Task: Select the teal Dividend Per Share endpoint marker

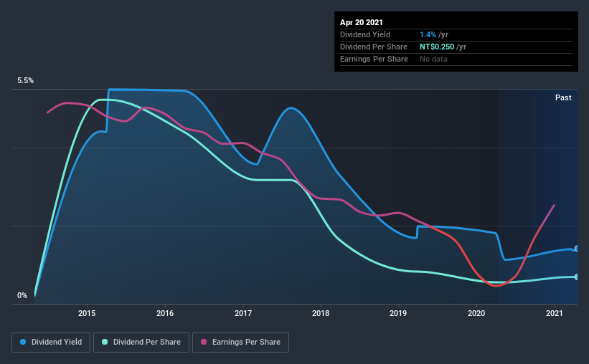Action: 577,277
